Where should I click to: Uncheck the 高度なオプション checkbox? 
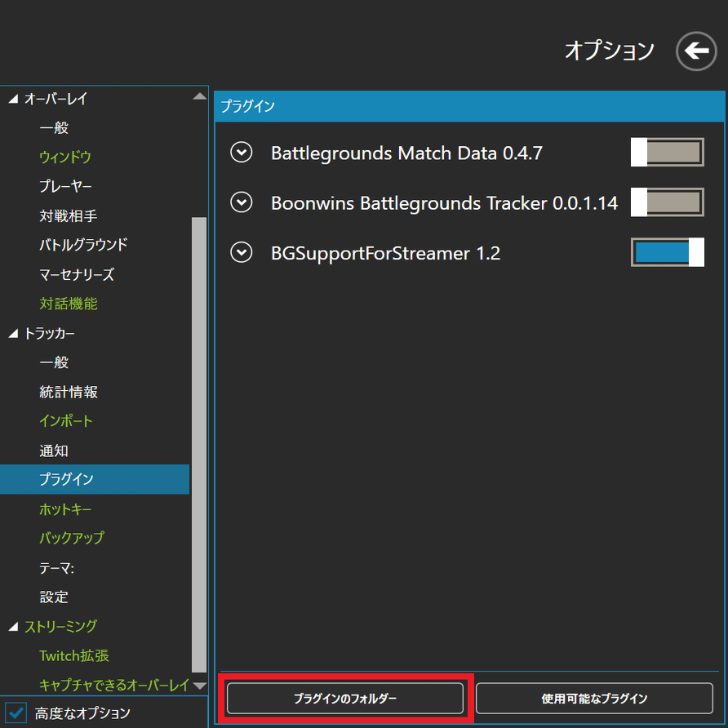coord(16,712)
